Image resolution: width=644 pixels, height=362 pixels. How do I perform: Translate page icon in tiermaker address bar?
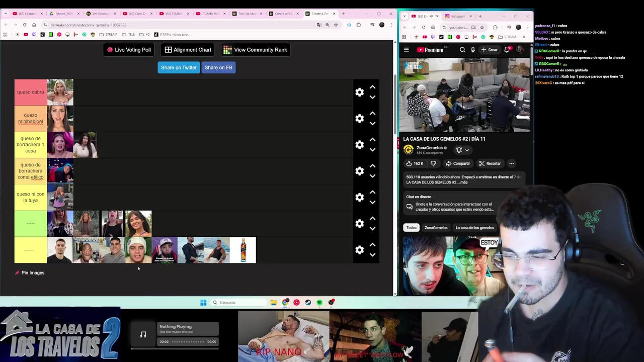(x=319, y=25)
